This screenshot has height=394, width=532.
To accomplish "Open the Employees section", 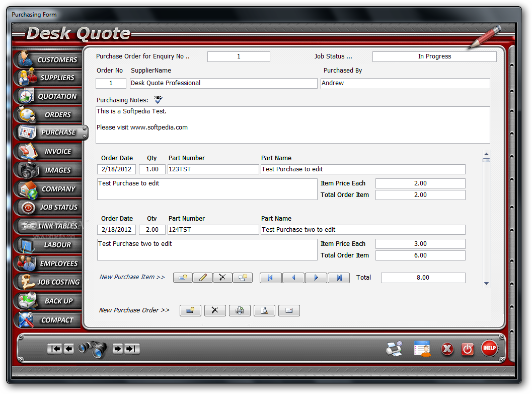I will tap(48, 263).
